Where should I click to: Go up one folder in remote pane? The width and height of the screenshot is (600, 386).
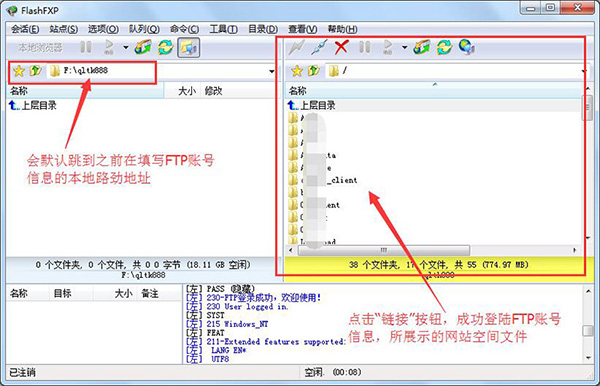coord(314,71)
